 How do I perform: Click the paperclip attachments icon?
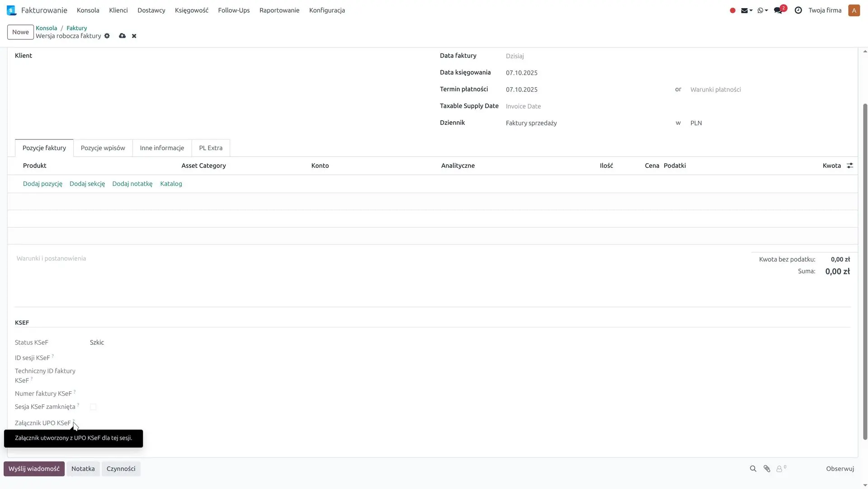pos(767,469)
